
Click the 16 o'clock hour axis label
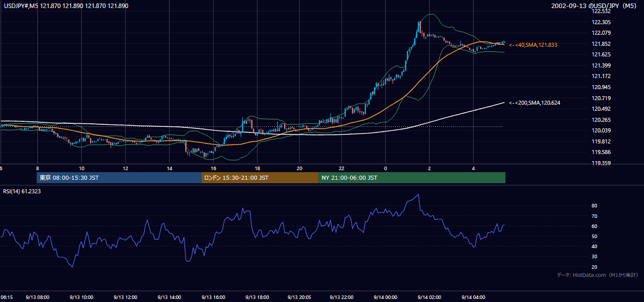(213, 168)
